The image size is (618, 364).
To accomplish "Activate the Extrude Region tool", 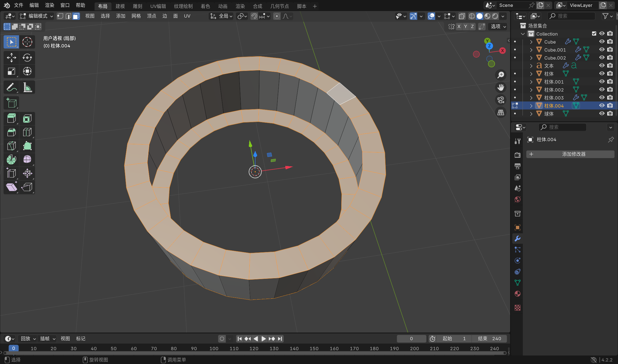I will click(11, 119).
